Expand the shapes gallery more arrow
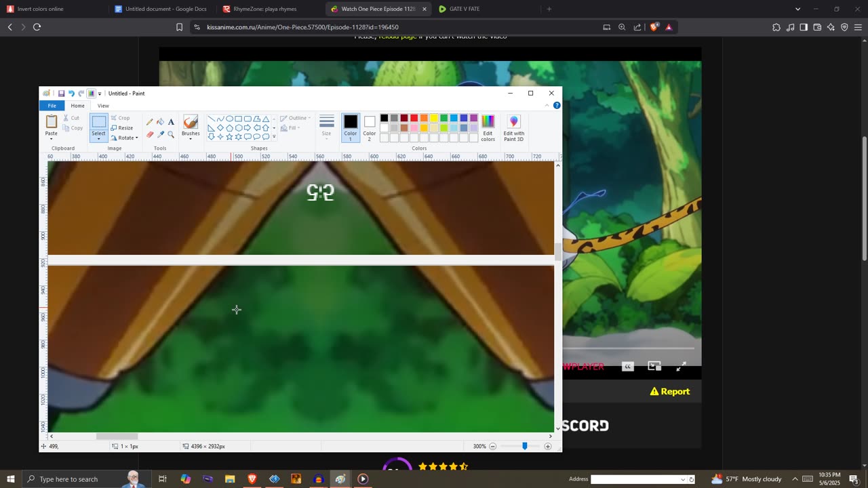The height and width of the screenshot is (488, 868). (274, 137)
